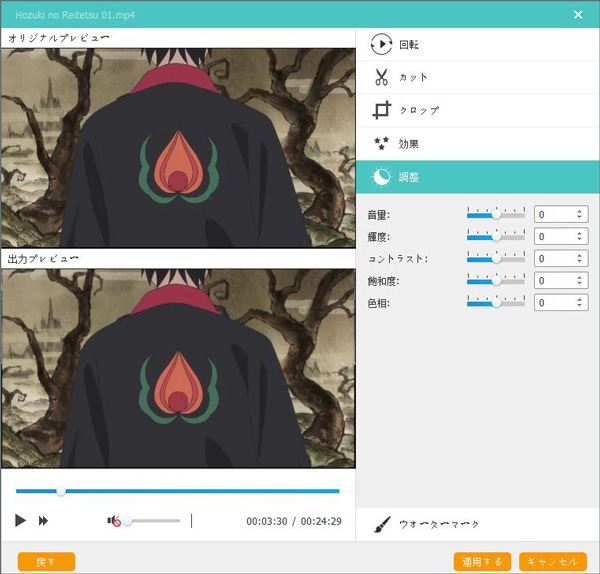Open the クロップ crop tool icon
This screenshot has height=574, width=600.
click(x=381, y=111)
